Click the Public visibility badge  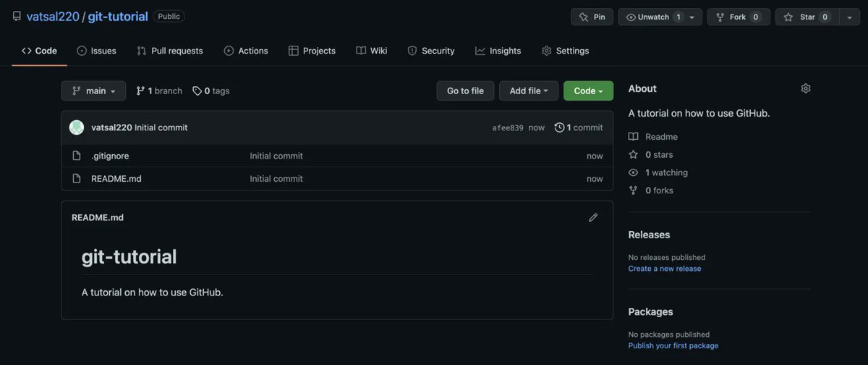pos(169,16)
